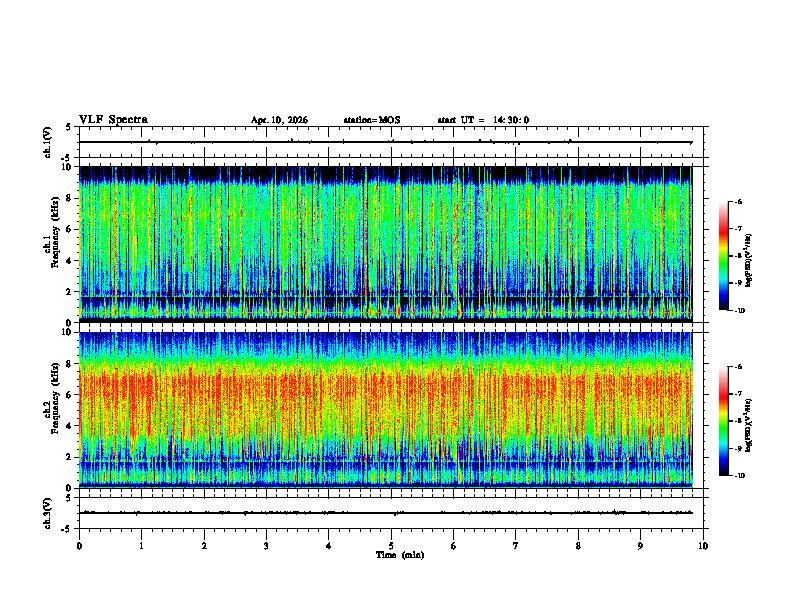The width and height of the screenshot is (792, 612).
Task: Click time axis tick label "7"
Action: click(x=516, y=546)
